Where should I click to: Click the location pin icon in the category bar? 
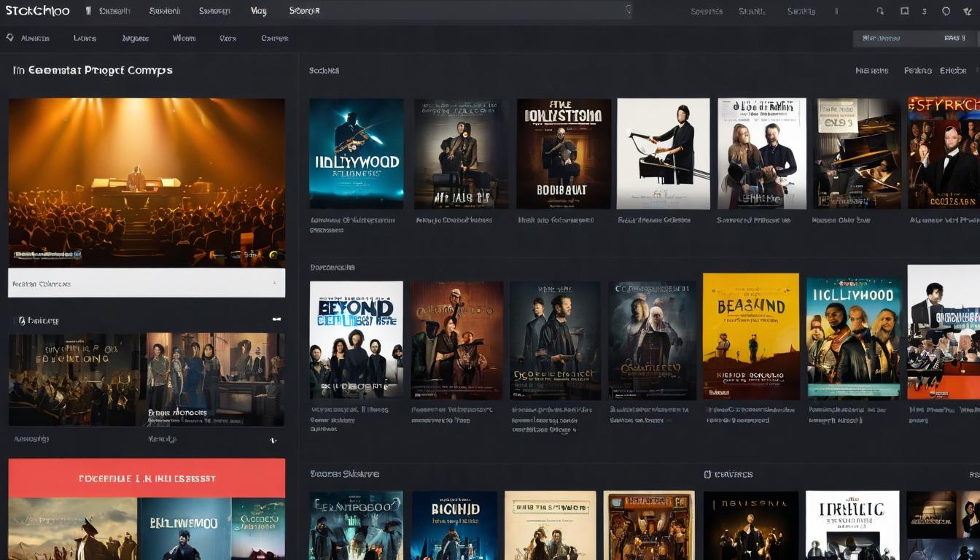click(x=10, y=37)
